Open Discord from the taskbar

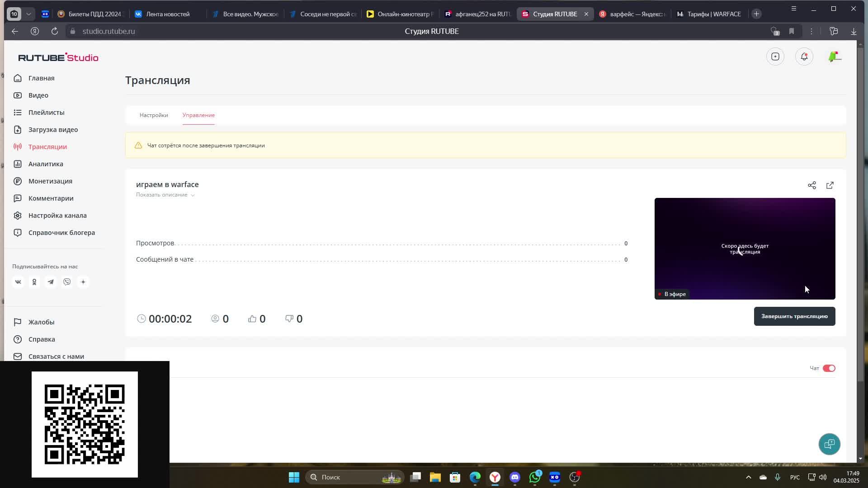(515, 477)
